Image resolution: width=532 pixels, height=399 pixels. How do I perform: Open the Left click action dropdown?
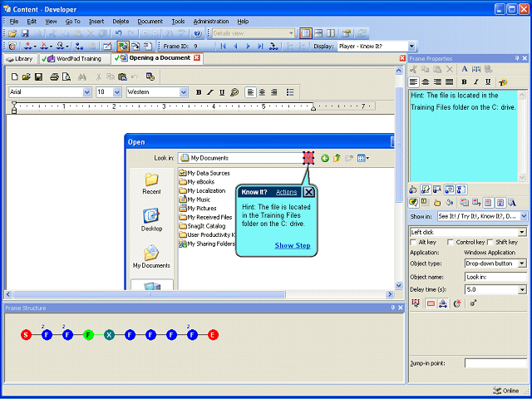(x=523, y=233)
